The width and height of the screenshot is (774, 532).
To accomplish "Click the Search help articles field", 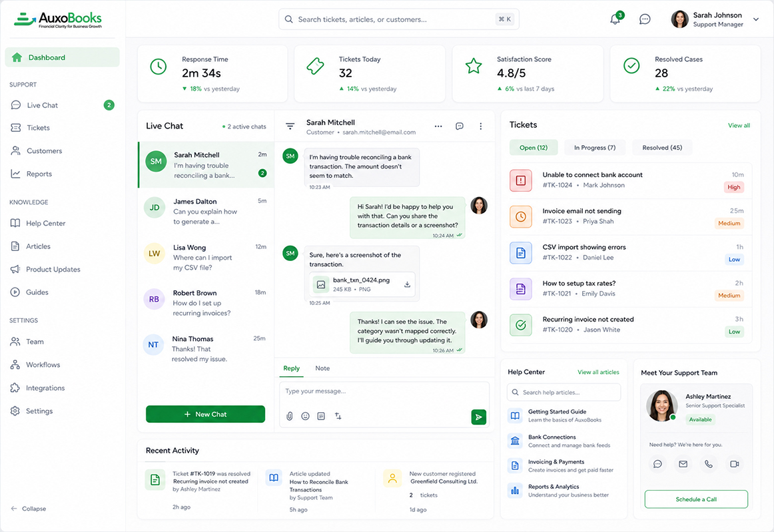I will [564, 392].
